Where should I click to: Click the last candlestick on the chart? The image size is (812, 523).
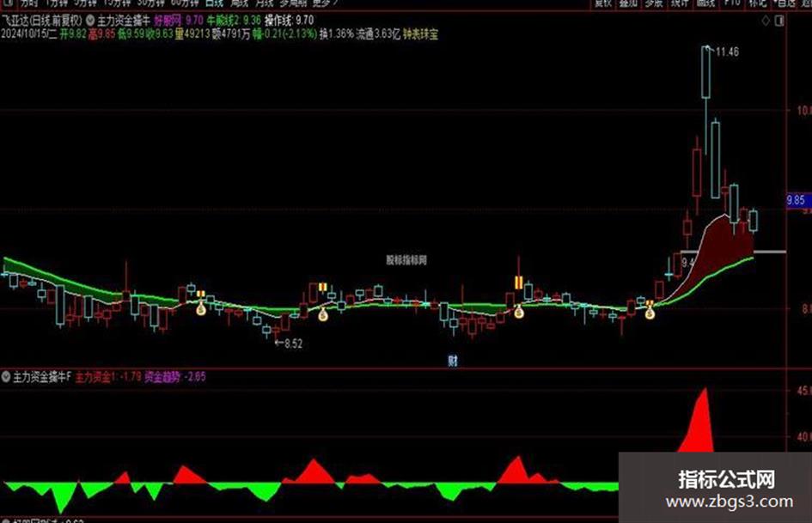(753, 221)
